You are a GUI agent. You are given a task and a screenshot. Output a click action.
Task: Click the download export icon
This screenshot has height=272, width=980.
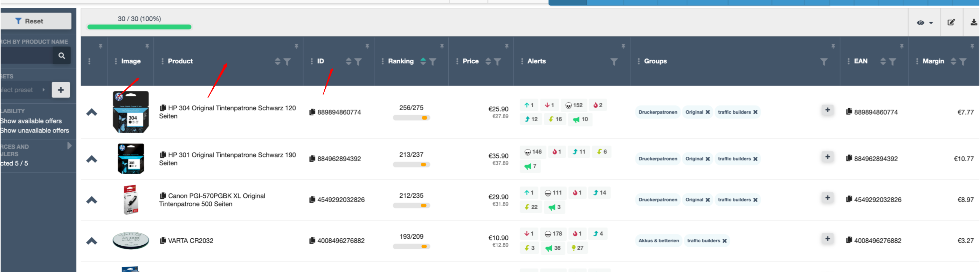(x=974, y=22)
